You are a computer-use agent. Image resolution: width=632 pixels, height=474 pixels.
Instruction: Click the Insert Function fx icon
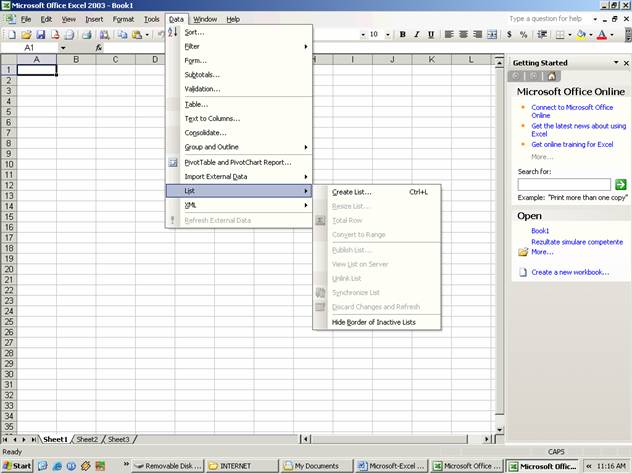(x=99, y=48)
